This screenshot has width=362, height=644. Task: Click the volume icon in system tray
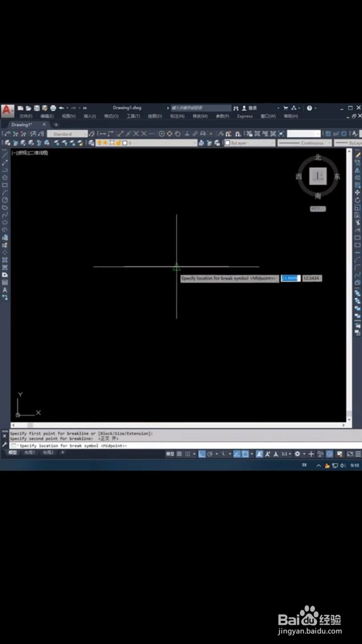click(x=342, y=466)
